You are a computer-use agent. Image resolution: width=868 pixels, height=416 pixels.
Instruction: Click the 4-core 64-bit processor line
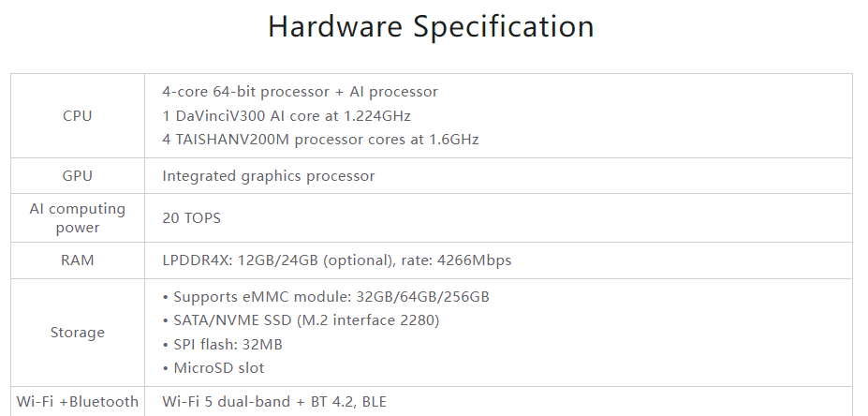(300, 92)
